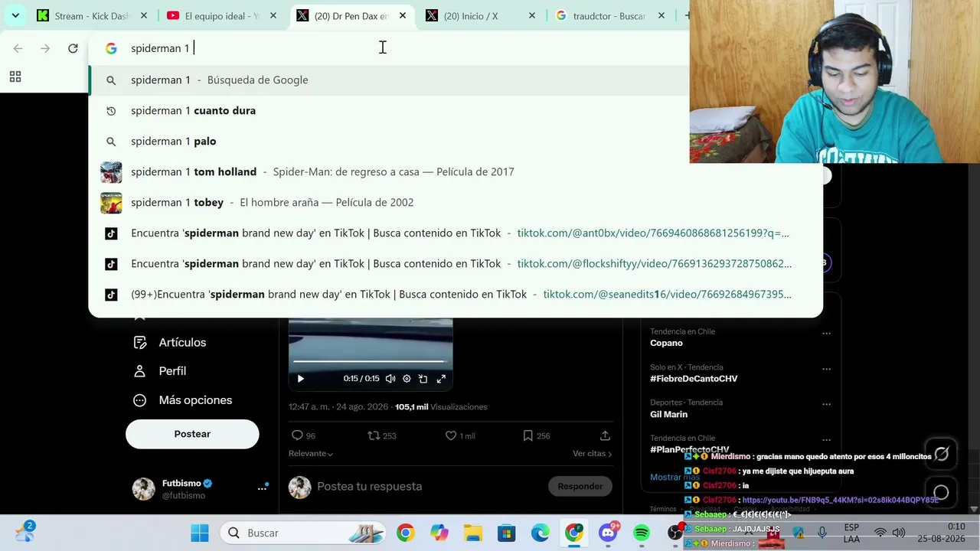980x551 pixels.
Task: Open the apps grid in bookmarks bar
Action: click(15, 77)
